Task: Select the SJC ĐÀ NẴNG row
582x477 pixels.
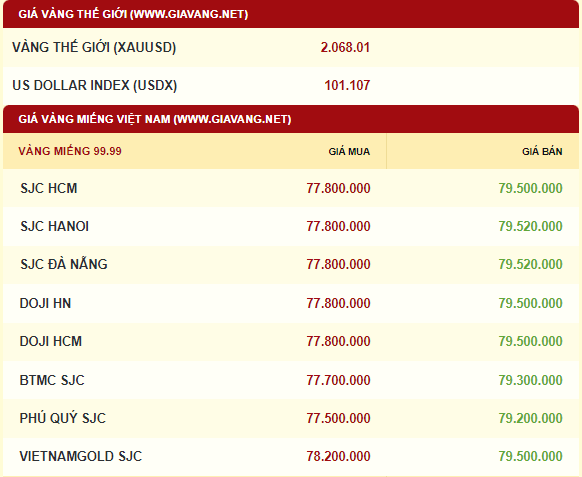Action: pyautogui.click(x=291, y=265)
